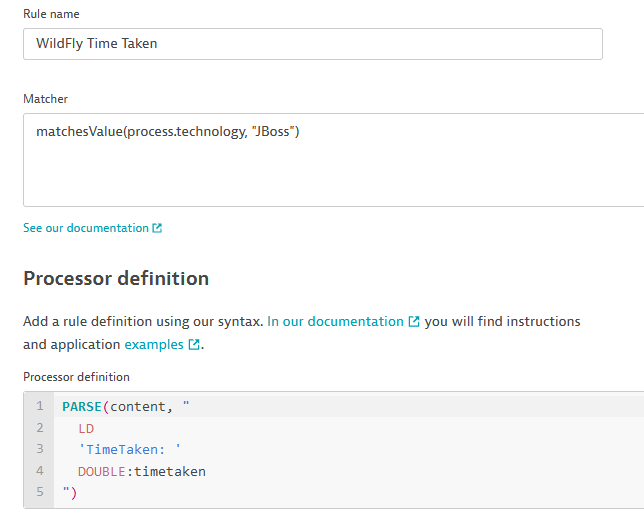Click inside the Matcher text area

coord(334,160)
